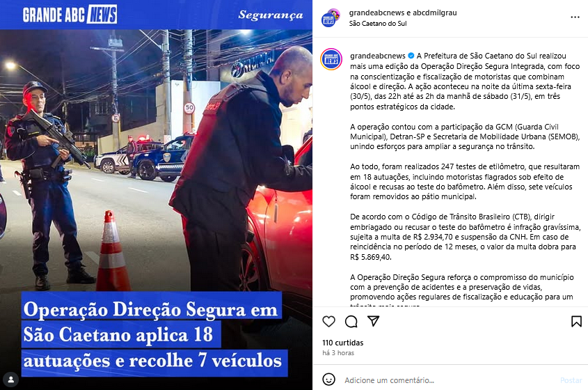Open the São Caetano do Sul location

click(x=378, y=23)
